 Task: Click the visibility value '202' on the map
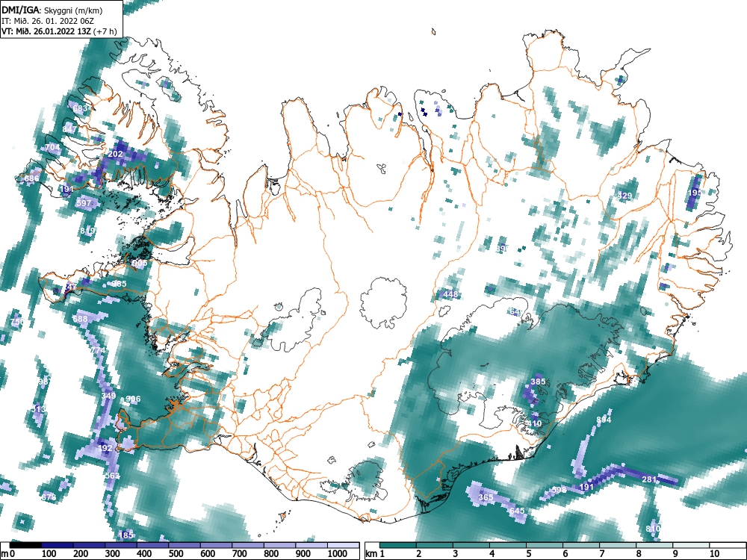tap(115, 154)
